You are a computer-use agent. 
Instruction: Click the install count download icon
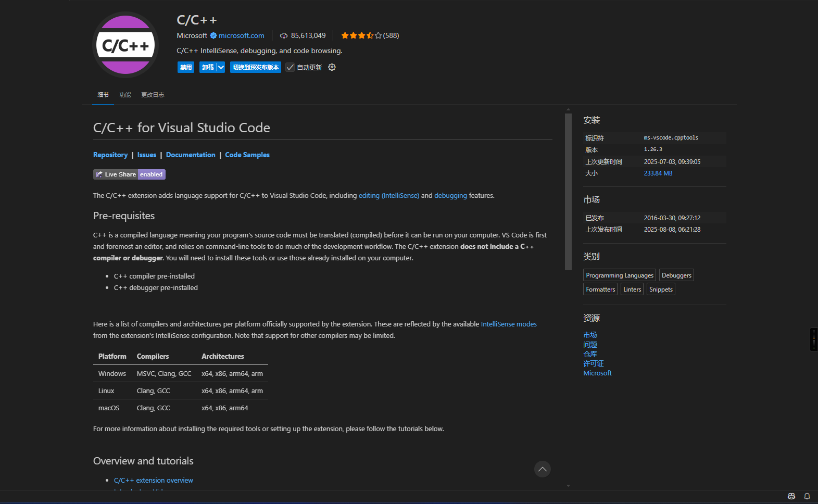pos(284,35)
